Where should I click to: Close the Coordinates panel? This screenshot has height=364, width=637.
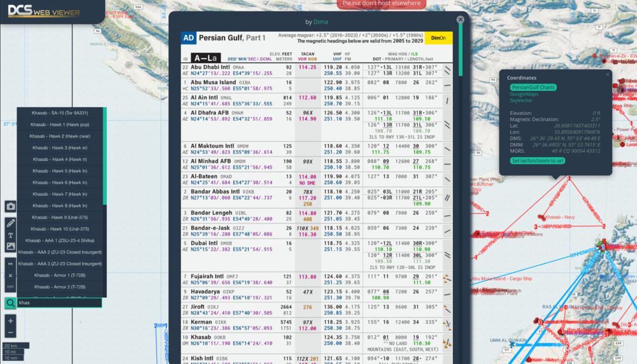pos(608,74)
